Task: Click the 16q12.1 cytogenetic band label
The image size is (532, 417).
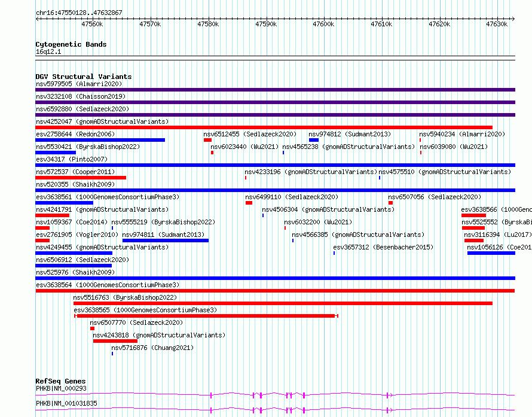Action: (x=48, y=51)
